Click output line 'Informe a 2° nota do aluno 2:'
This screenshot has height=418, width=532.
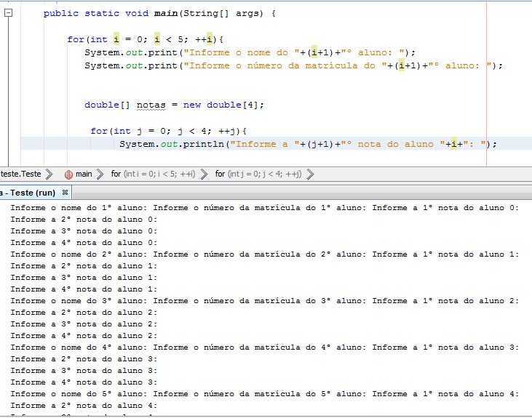tap(84, 313)
